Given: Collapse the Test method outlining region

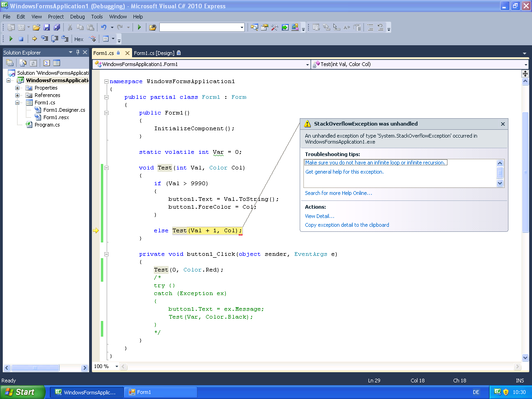Looking at the screenshot, I should click(106, 168).
